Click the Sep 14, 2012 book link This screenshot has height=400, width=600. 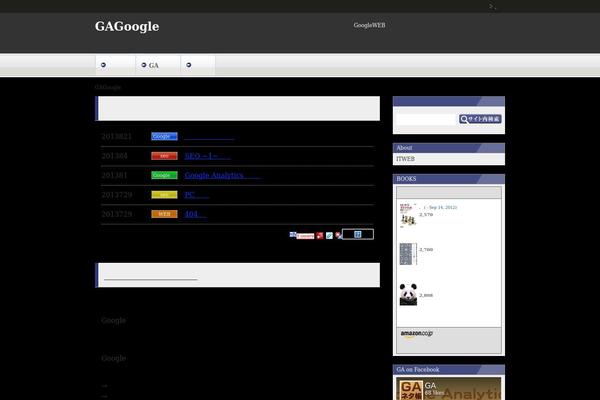click(440, 207)
